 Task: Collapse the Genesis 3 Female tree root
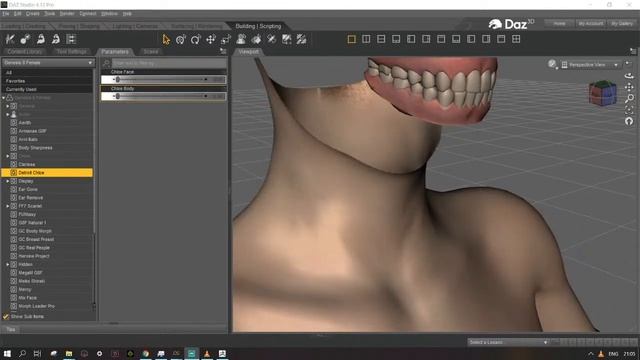tap(4, 98)
